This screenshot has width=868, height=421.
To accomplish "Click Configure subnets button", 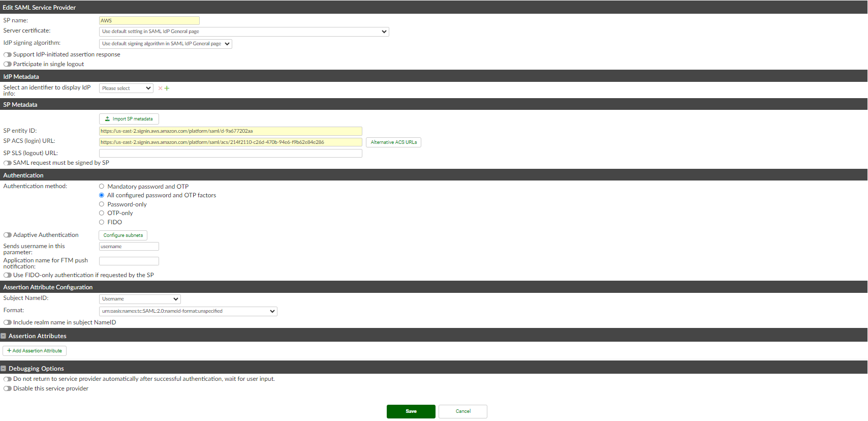I will 123,235.
